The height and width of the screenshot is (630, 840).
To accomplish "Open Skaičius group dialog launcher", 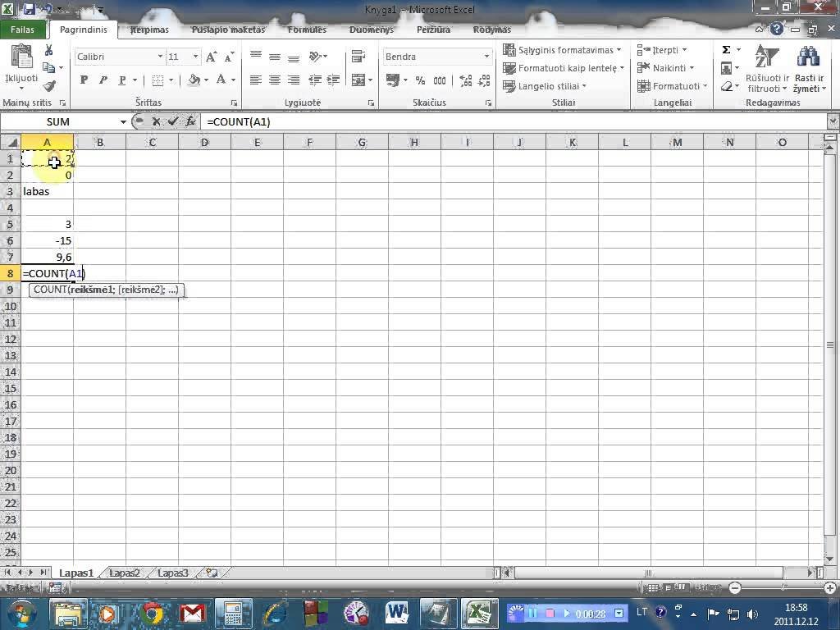I will tap(488, 103).
